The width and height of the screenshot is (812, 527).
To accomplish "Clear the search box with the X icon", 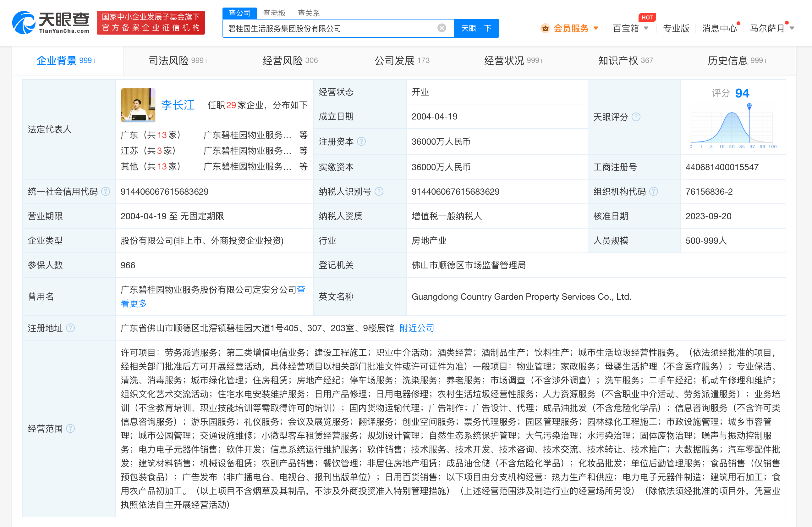I will [x=442, y=28].
